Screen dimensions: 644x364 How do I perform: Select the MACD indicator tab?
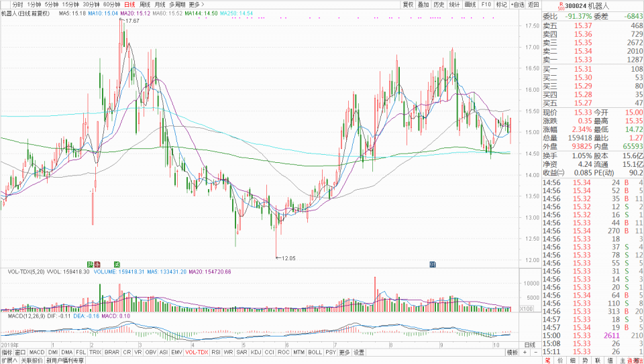(x=37, y=352)
